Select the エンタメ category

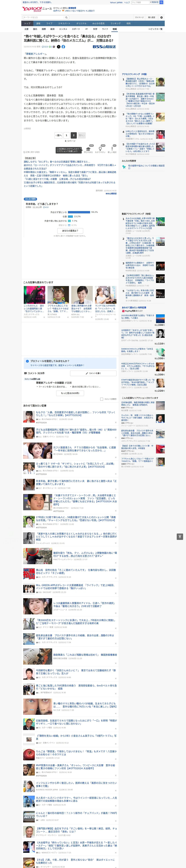[63, 29]
